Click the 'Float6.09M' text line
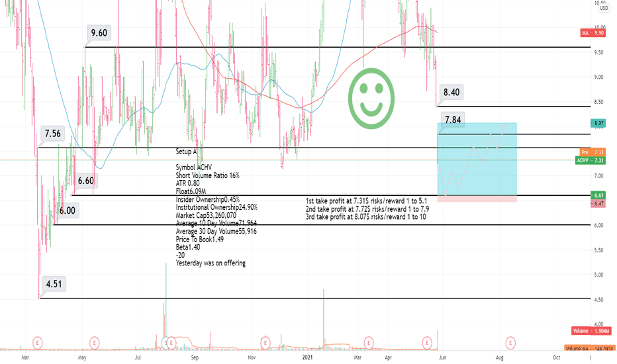Screen dimensions: 617x364 pyautogui.click(x=191, y=191)
